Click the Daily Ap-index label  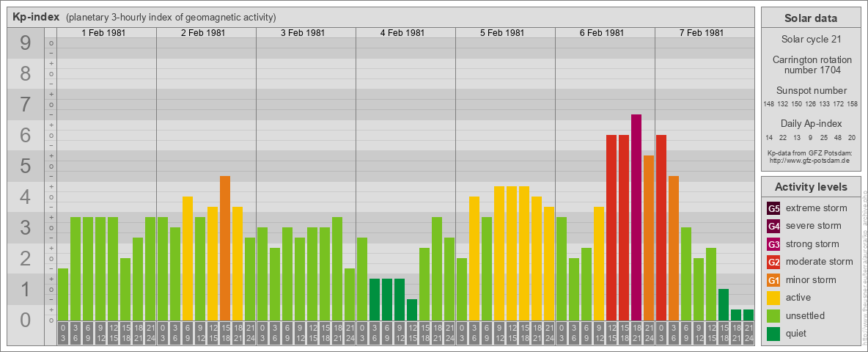click(811, 123)
